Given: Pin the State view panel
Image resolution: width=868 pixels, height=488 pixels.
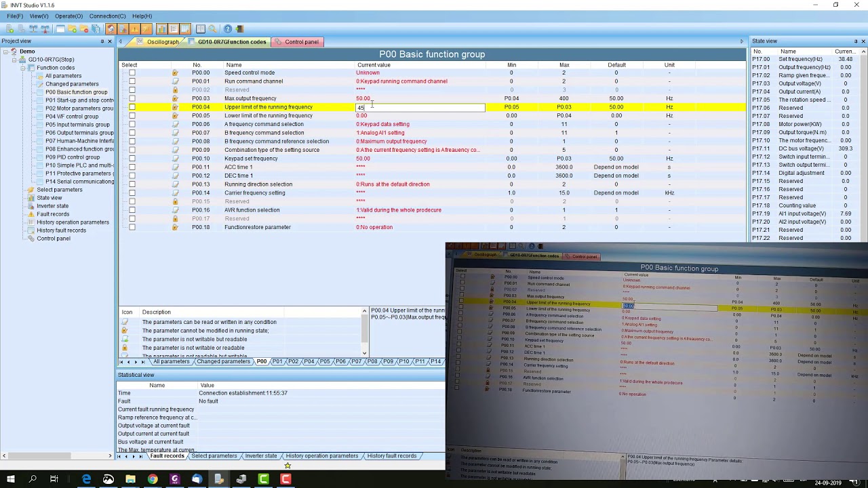Looking at the screenshot, I should tap(854, 41).
